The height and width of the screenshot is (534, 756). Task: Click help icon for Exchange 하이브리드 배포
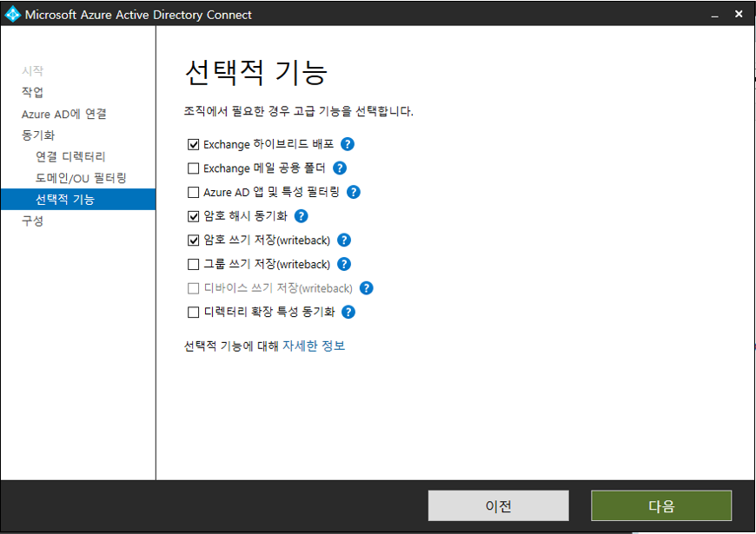[347, 144]
